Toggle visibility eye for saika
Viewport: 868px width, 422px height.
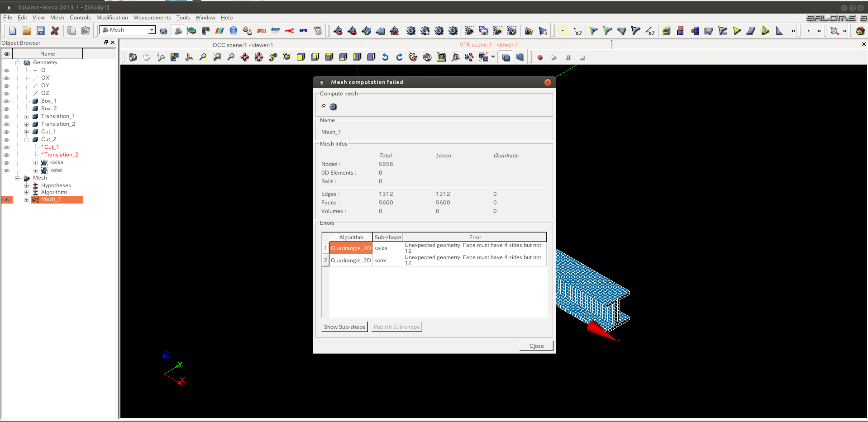tap(6, 163)
